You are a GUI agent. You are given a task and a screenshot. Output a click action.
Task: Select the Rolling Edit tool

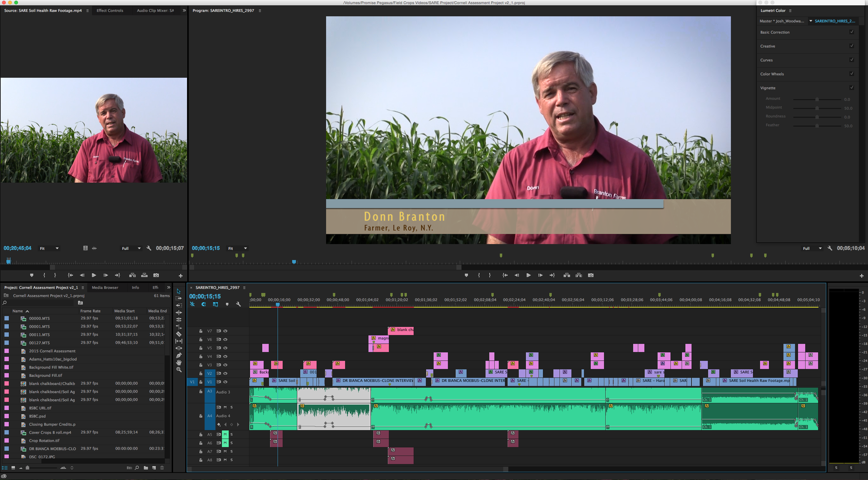[178, 312]
